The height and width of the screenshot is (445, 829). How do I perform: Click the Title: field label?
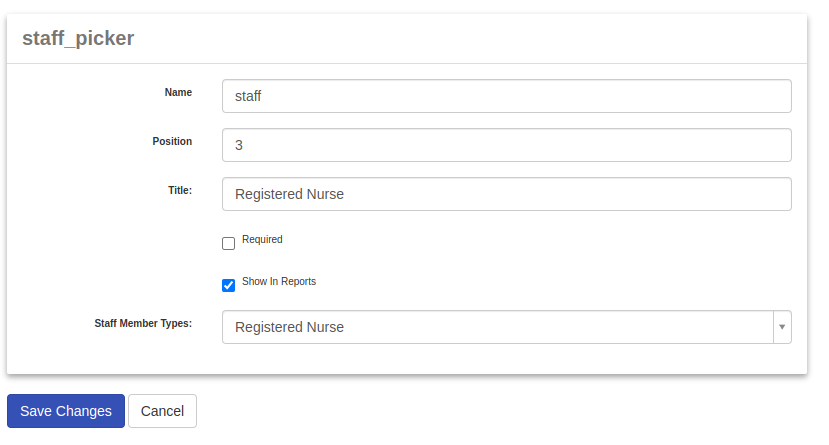180,190
